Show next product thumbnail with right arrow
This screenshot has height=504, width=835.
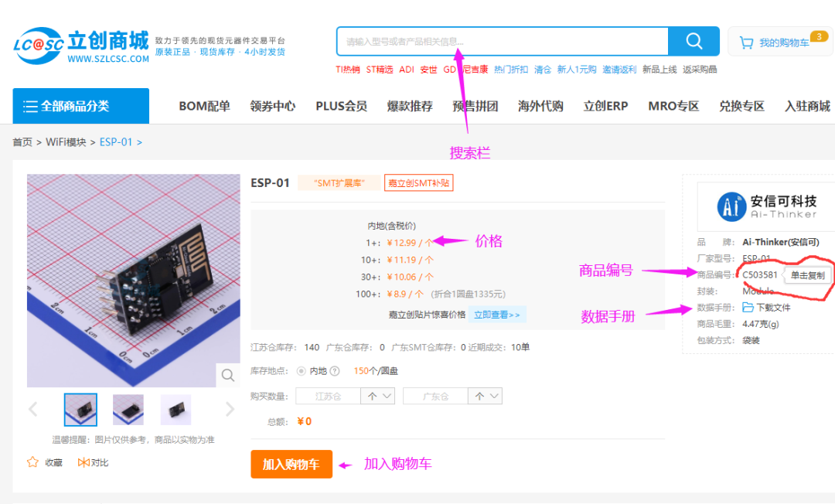230,409
